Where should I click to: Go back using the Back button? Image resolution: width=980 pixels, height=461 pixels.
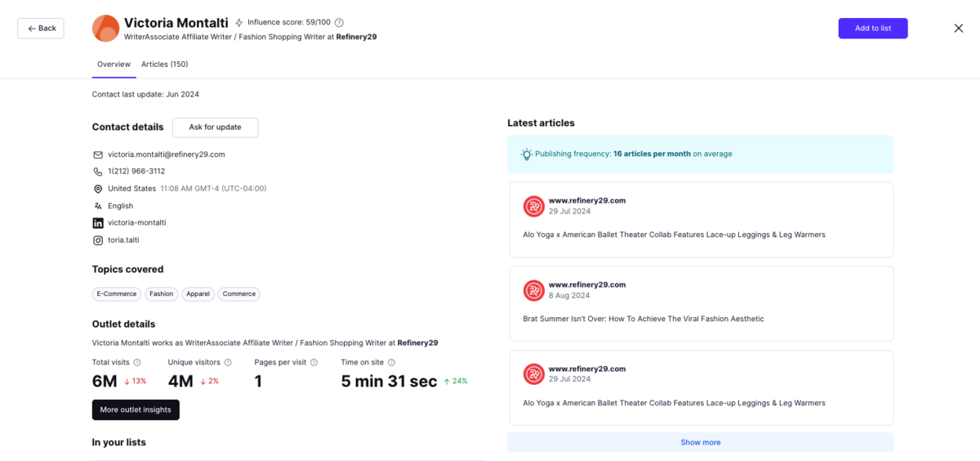click(41, 28)
